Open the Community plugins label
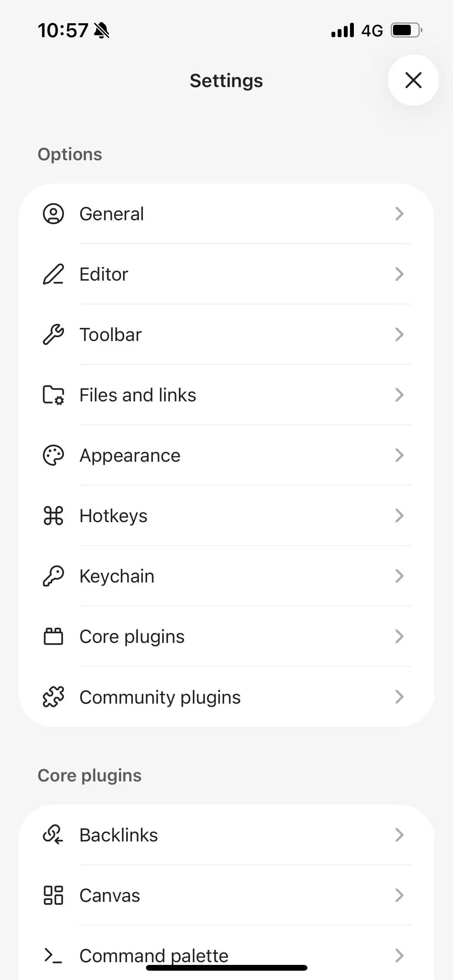 (x=160, y=697)
